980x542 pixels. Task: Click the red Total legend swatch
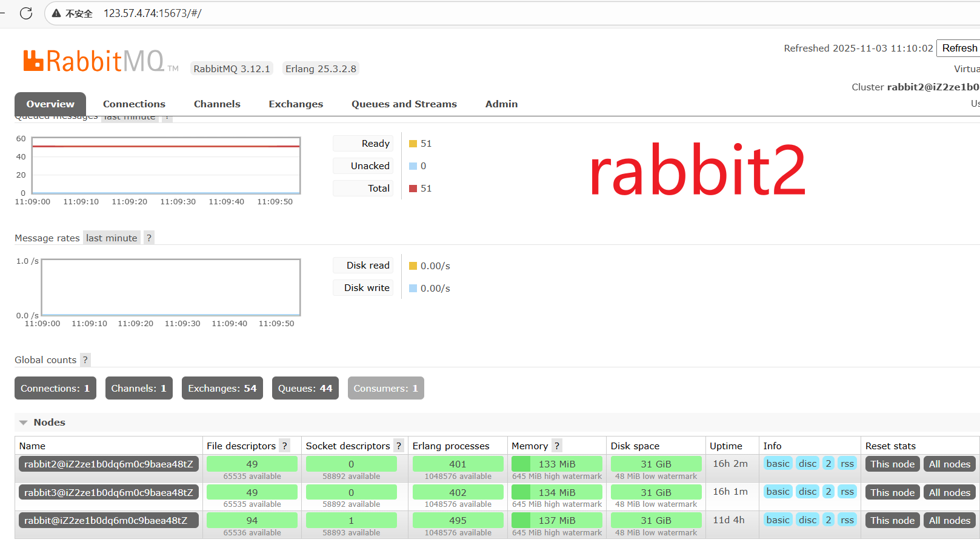[413, 189]
